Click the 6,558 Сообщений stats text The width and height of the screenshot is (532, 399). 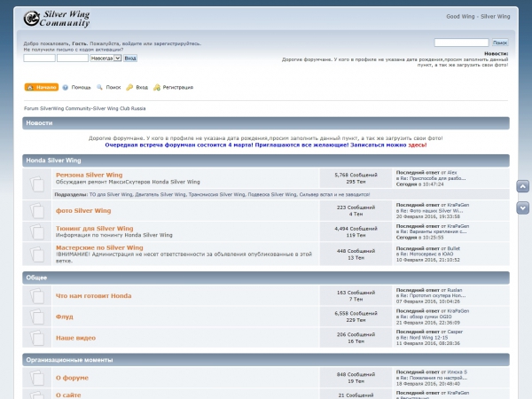tap(356, 314)
